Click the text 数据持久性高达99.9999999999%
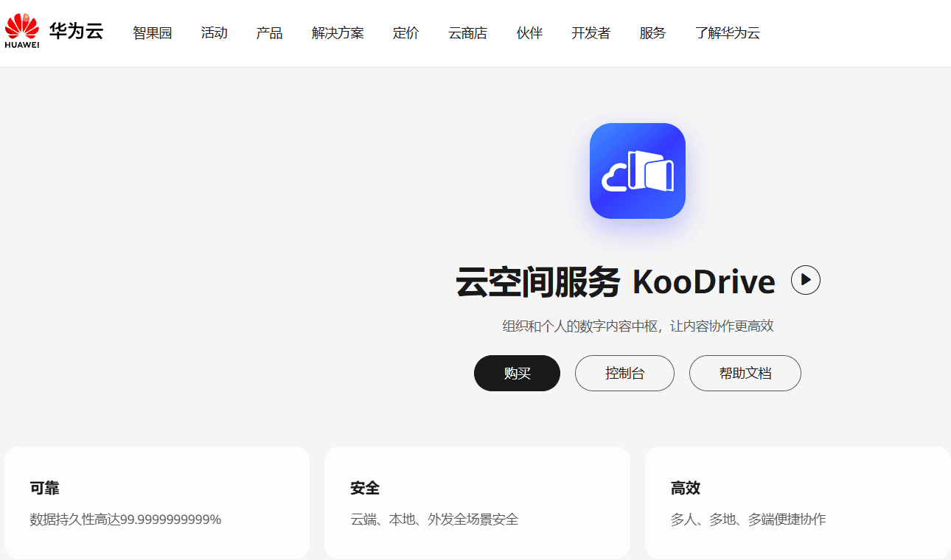This screenshot has height=560, width=951. [x=126, y=519]
